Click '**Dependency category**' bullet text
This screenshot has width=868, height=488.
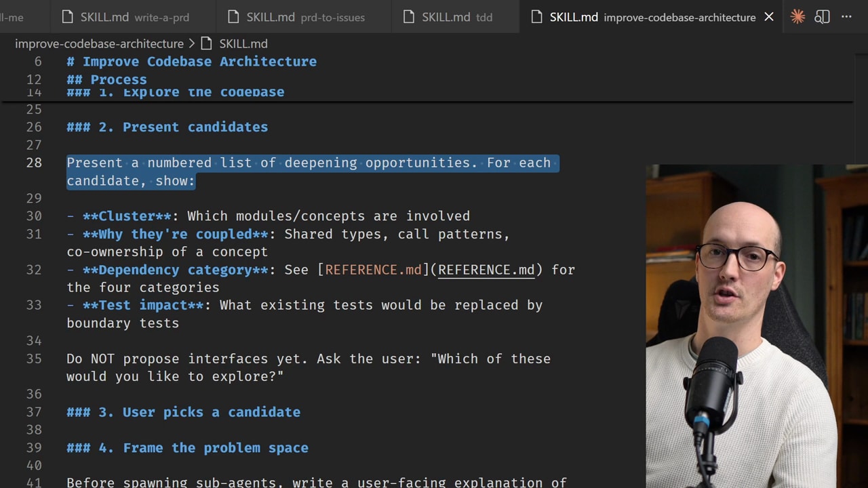click(x=176, y=270)
